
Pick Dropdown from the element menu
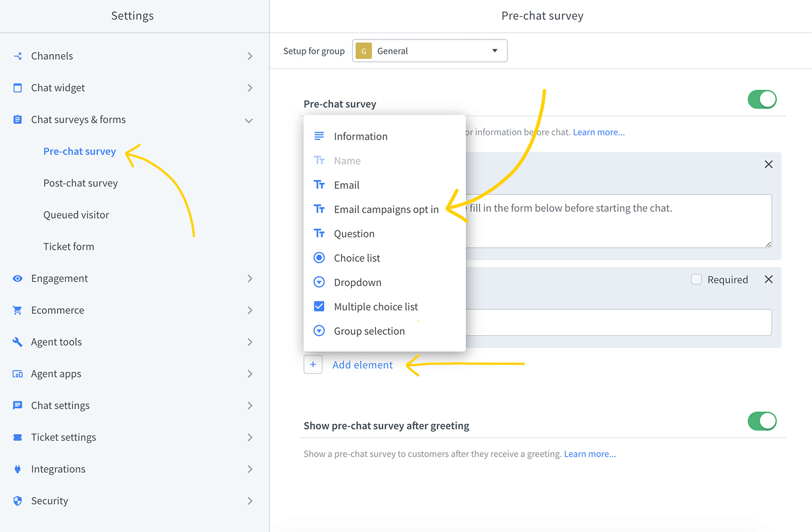[x=385, y=282]
